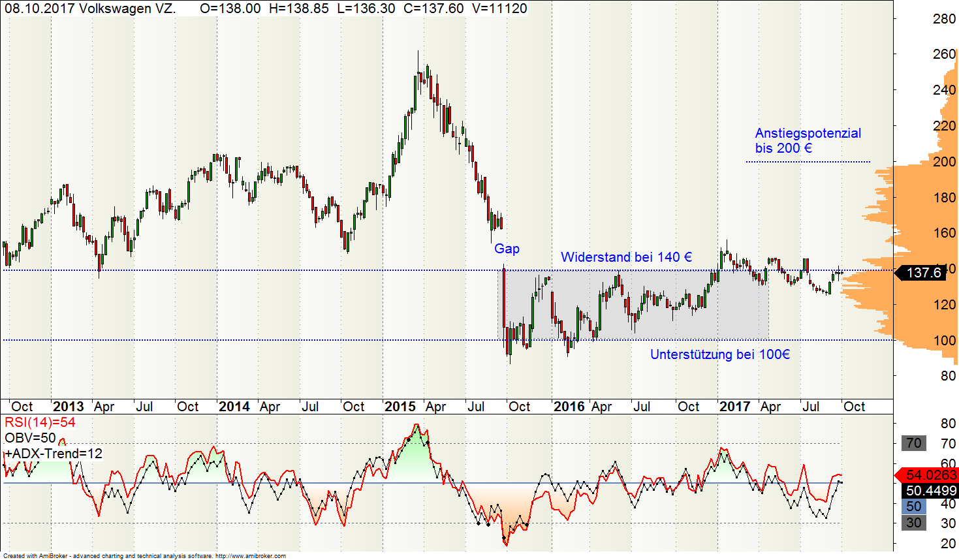This screenshot has height=560, width=959.
Task: Select the 'V=11120' volume value
Action: tap(499, 8)
